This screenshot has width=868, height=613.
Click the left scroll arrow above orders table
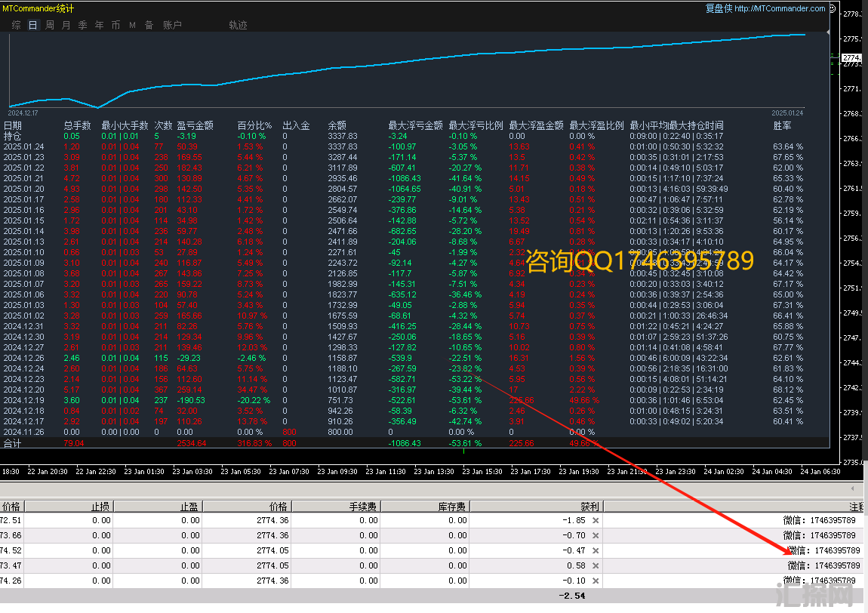853,488
